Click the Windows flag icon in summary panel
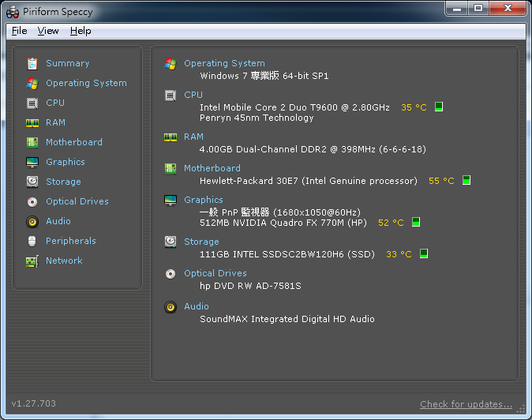Screen dimensions: 532x420 pos(170,63)
